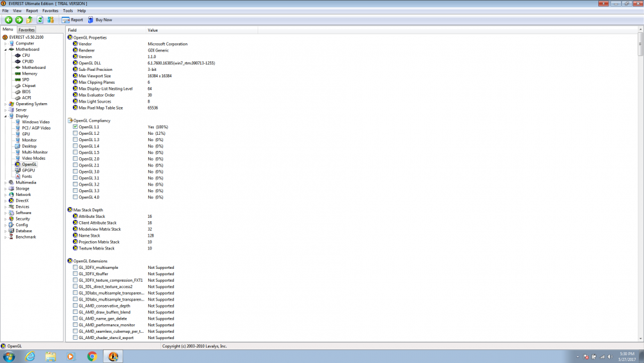Expand the DirectX tree node
Viewport: 644px width, 363px height.
coord(5,201)
